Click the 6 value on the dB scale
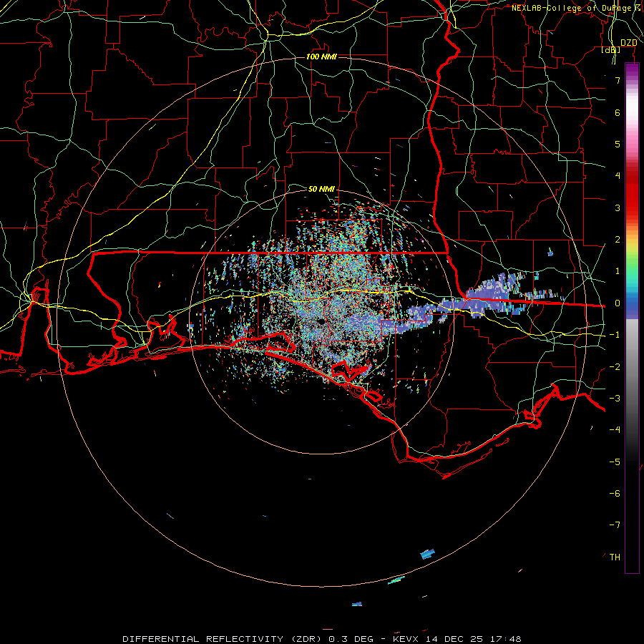Screen dimensions: 644x644 coord(618,112)
